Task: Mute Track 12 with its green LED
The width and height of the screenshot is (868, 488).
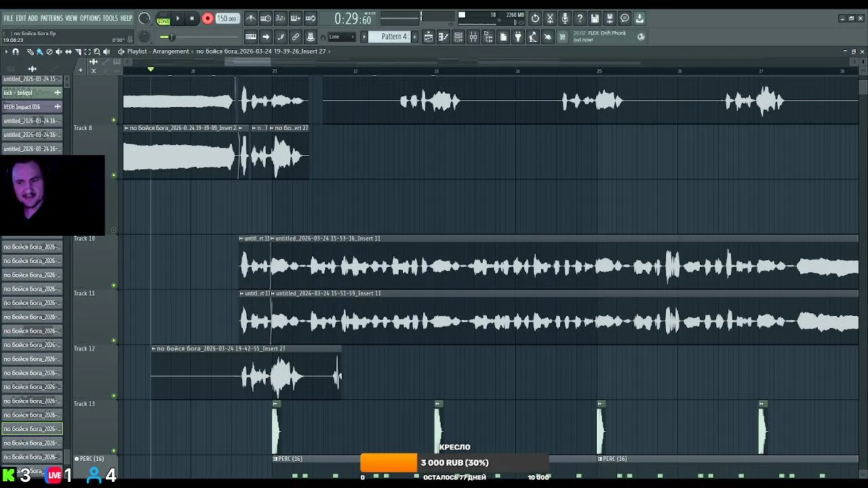Action: pyautogui.click(x=114, y=396)
